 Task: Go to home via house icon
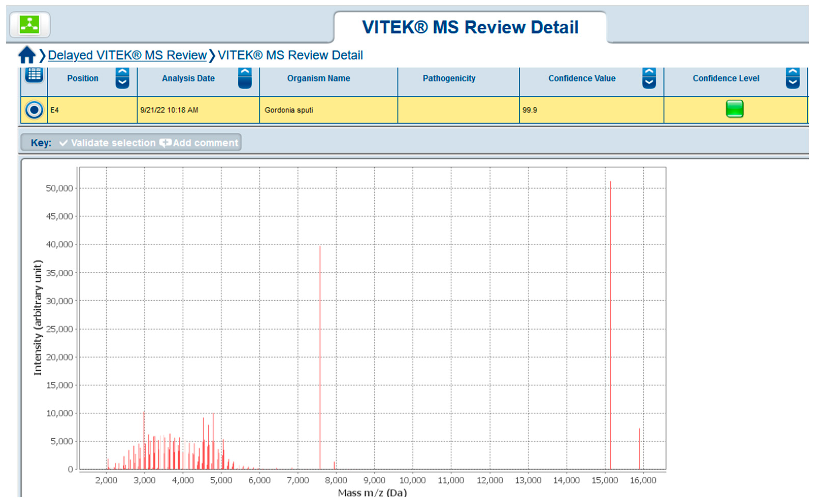[x=27, y=55]
